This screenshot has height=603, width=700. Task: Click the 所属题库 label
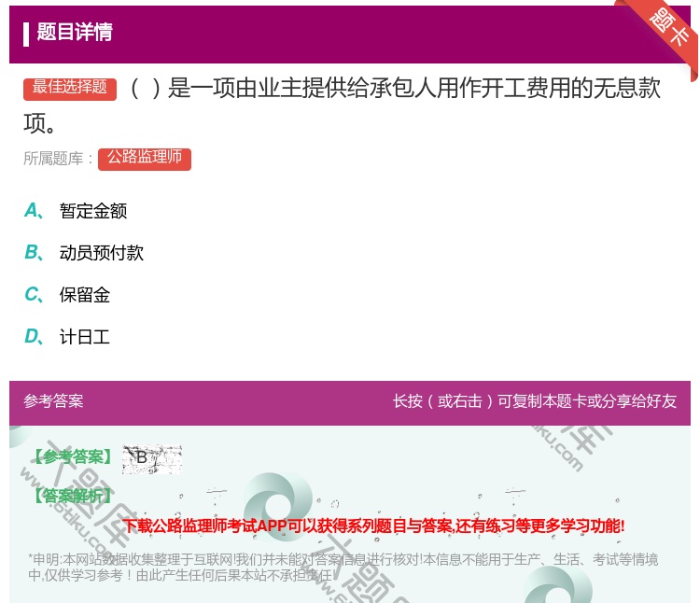pos(58,159)
